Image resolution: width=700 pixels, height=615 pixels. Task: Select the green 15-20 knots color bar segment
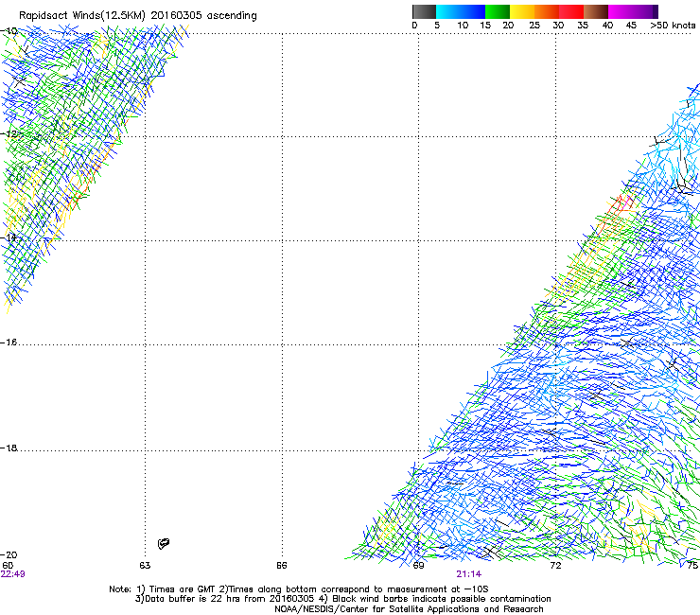click(498, 11)
